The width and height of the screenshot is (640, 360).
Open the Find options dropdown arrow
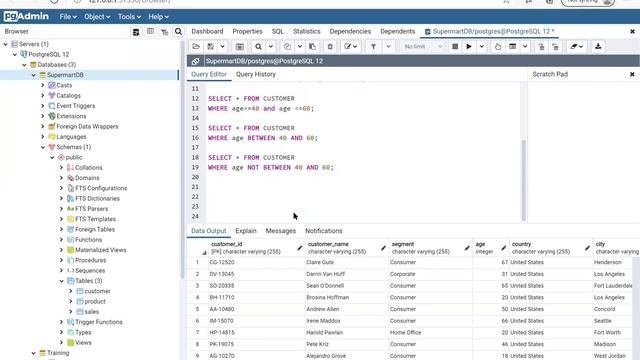click(x=271, y=47)
